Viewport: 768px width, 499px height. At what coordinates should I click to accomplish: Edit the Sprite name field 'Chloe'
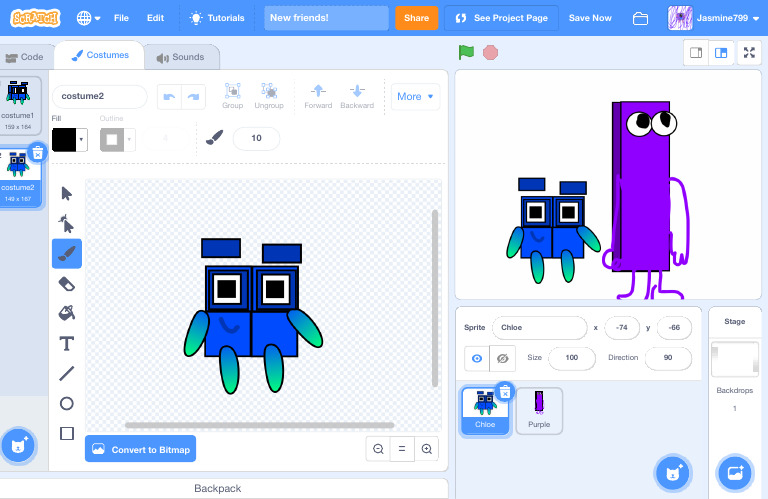540,328
